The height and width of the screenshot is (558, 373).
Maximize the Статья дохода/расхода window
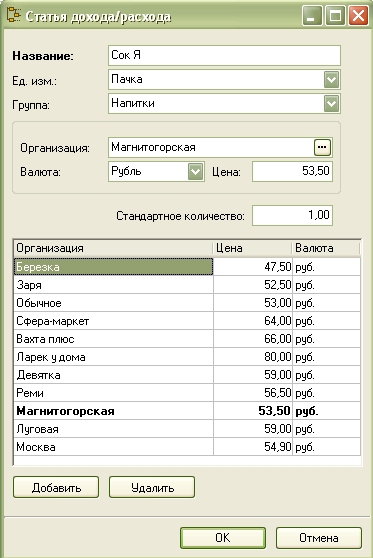click(x=335, y=16)
